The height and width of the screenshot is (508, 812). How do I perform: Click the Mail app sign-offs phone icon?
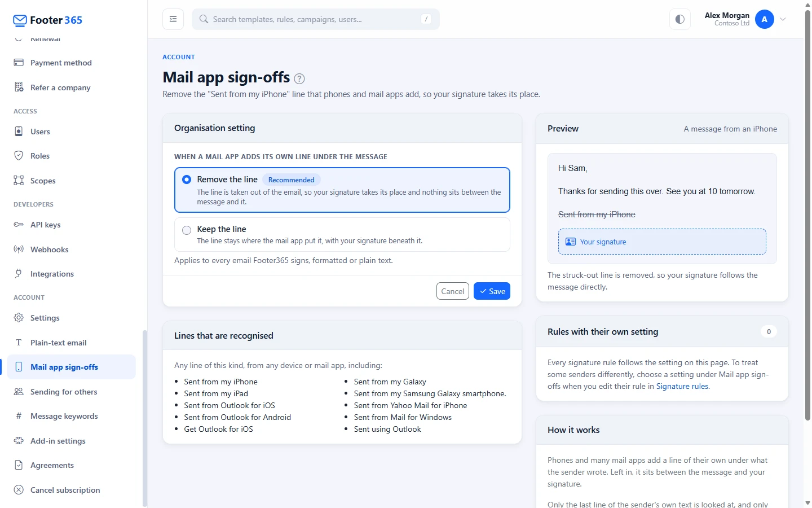coord(19,367)
